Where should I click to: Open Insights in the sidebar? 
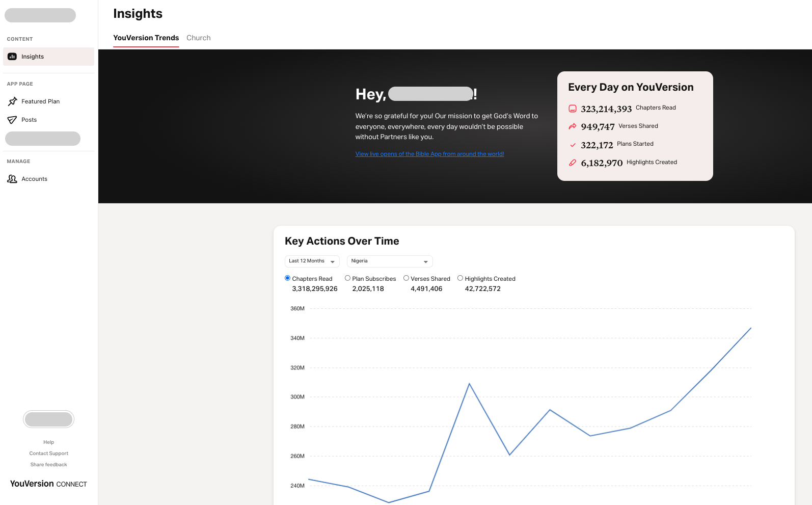pyautogui.click(x=48, y=57)
